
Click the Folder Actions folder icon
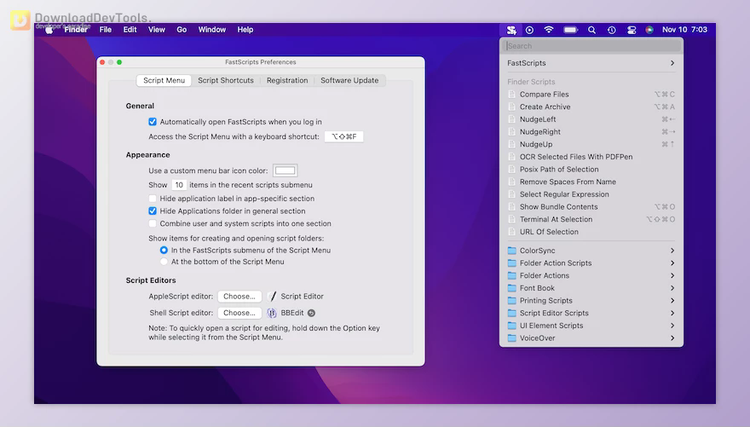click(x=512, y=275)
